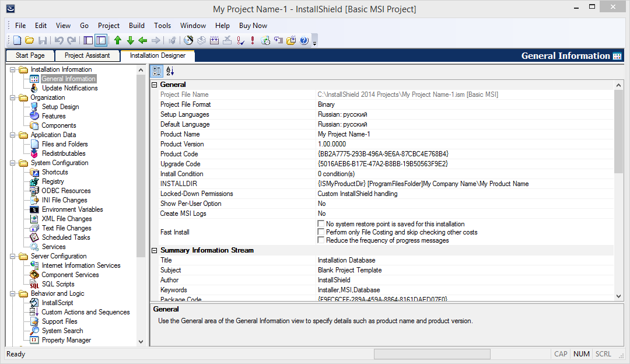Open Custom Actions and Sequences view
This screenshot has height=364, width=630.
tap(86, 312)
